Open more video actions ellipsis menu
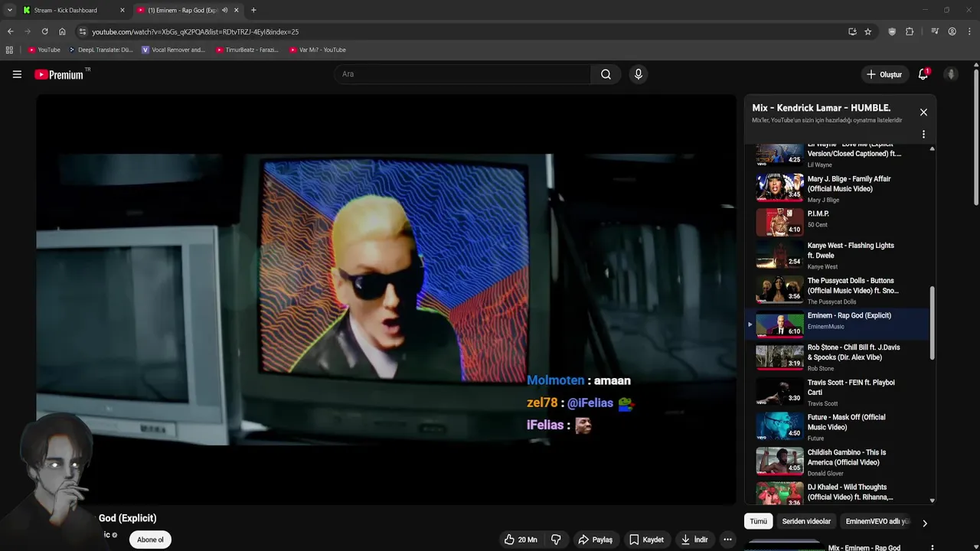Viewport: 980px width, 551px height. 727,540
